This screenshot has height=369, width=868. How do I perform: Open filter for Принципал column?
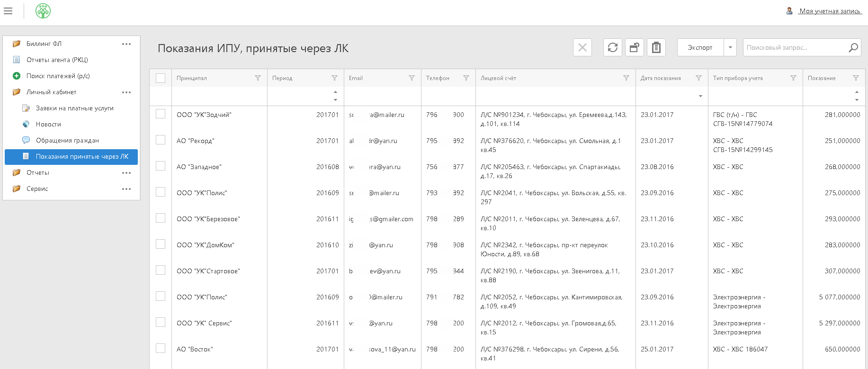(x=258, y=78)
